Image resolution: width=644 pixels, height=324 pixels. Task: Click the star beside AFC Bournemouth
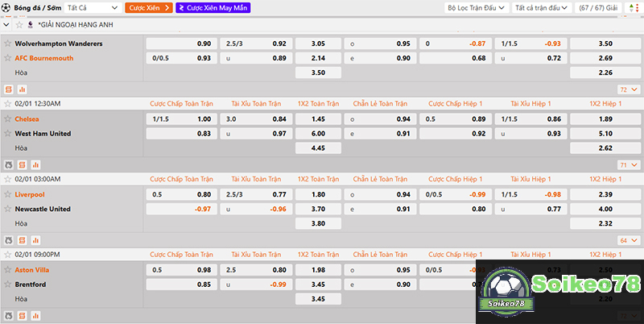point(8,58)
